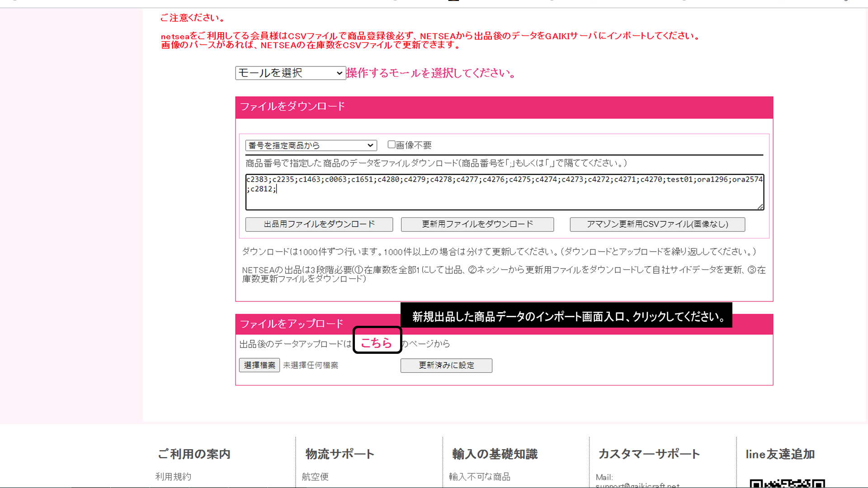Expand the 番号を指定商品から dropdown
The image size is (868, 488).
point(311,145)
